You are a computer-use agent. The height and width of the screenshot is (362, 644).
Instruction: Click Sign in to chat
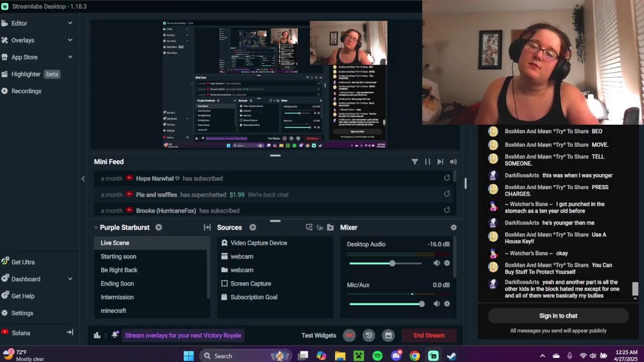pyautogui.click(x=558, y=316)
